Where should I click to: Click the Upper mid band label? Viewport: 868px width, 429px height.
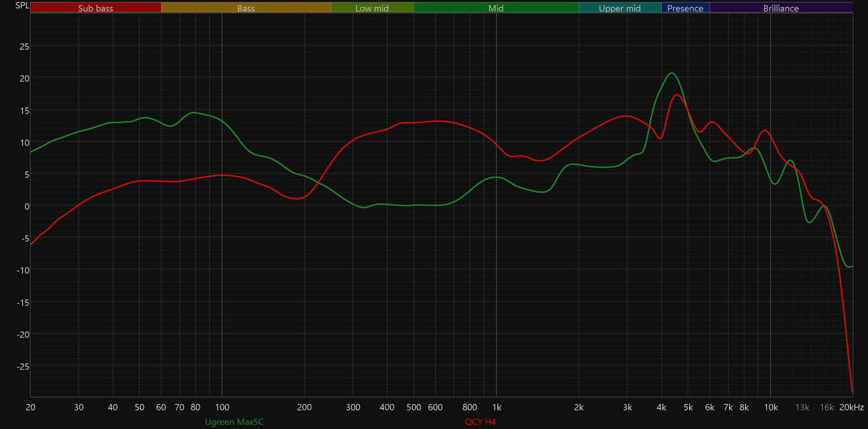620,9
